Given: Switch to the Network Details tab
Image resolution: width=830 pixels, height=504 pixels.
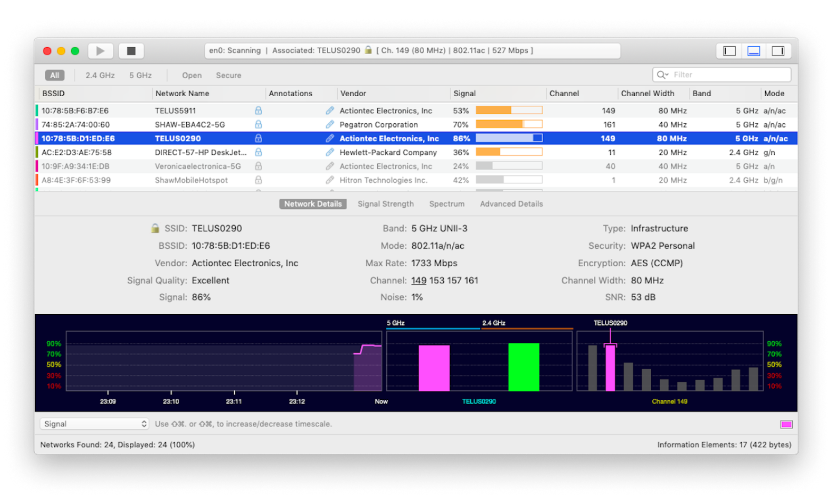Looking at the screenshot, I should pyautogui.click(x=313, y=204).
